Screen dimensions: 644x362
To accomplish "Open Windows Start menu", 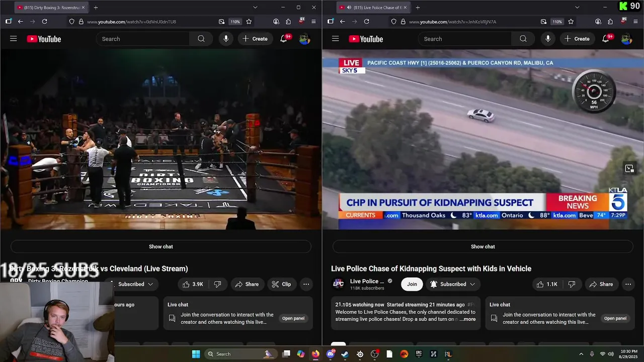I will coord(196,354).
